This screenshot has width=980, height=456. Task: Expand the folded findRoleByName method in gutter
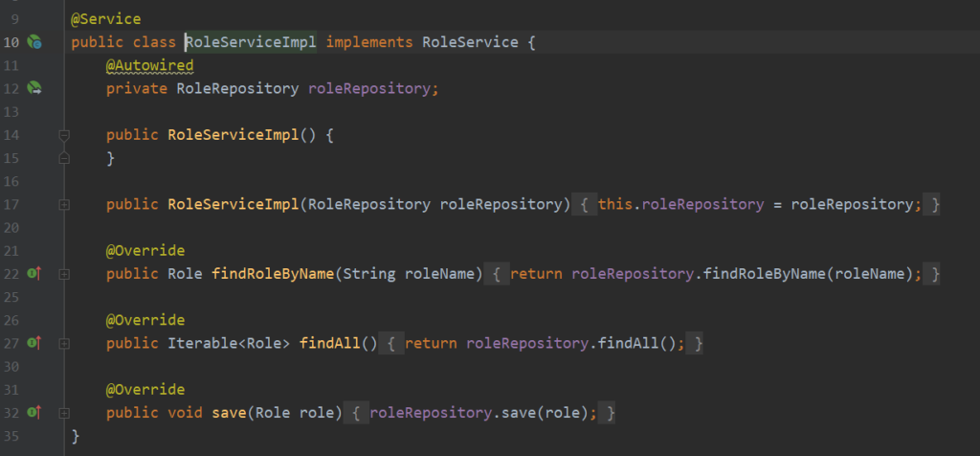(64, 274)
